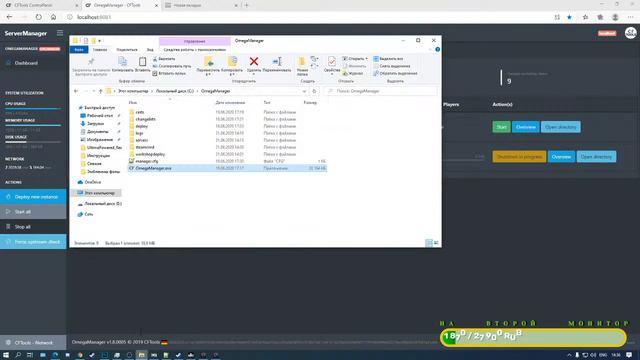Screen dimensions: 640x360
Task: Click the donation progress bar overlay
Action: pos(533,338)
